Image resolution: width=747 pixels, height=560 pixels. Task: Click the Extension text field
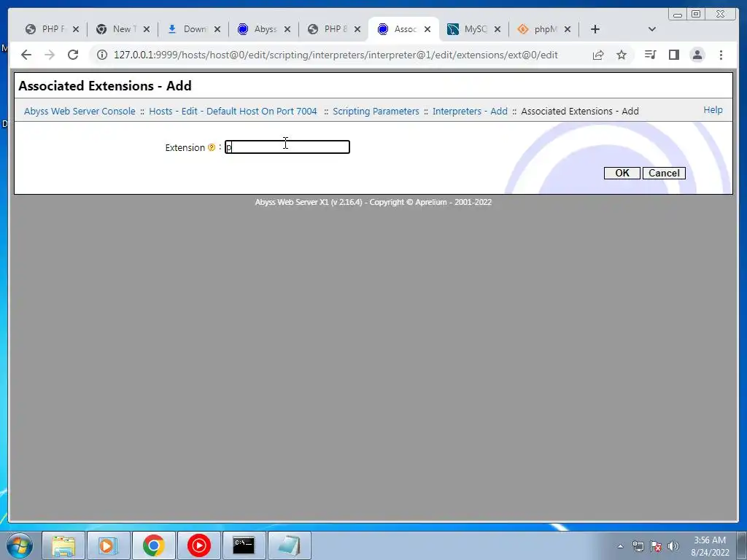pyautogui.click(x=287, y=147)
